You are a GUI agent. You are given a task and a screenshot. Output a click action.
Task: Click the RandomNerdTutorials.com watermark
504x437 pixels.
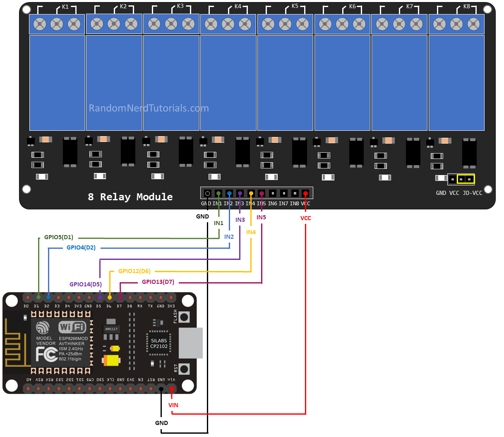pos(149,108)
